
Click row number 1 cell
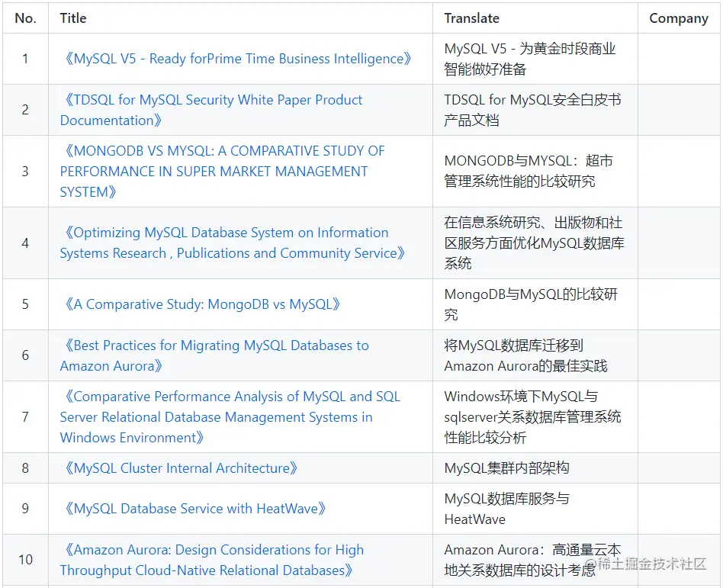25,59
